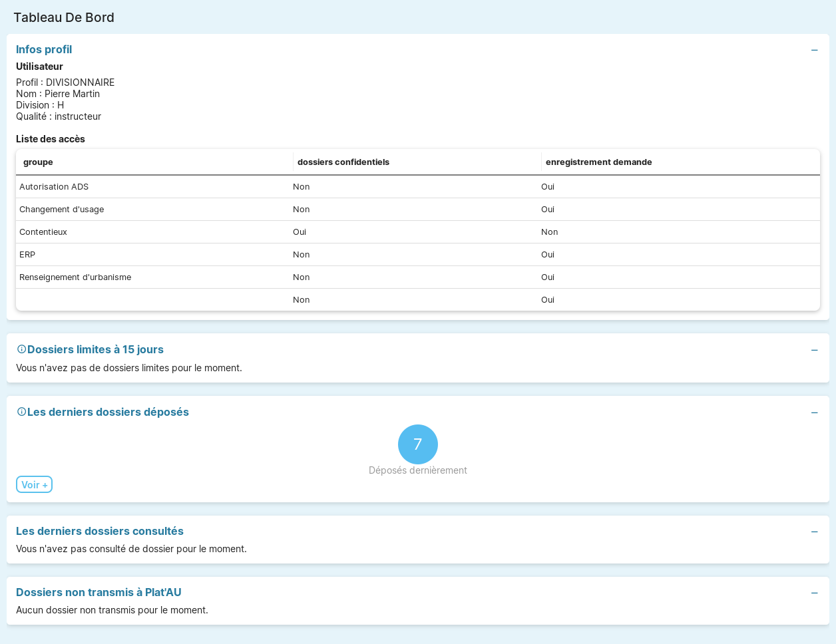This screenshot has width=836, height=644.
Task: Select the Autorisation ADS row
Action: [x=54, y=187]
